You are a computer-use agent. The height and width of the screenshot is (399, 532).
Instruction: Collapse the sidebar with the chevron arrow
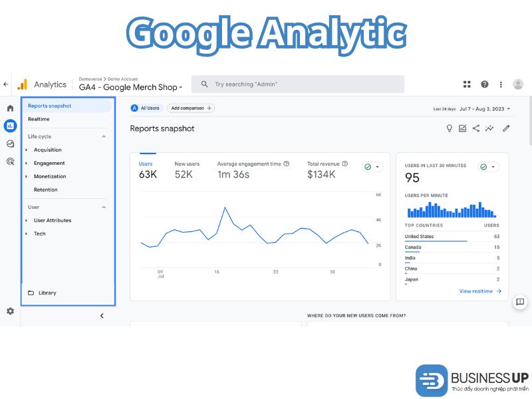tap(102, 316)
